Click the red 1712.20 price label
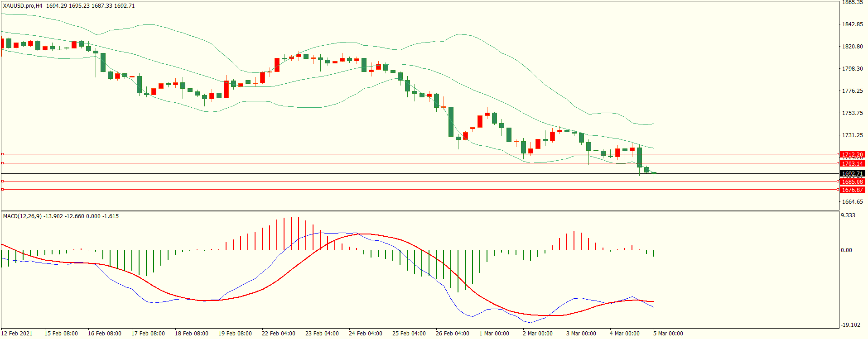The width and height of the screenshot is (868, 339). 852,155
